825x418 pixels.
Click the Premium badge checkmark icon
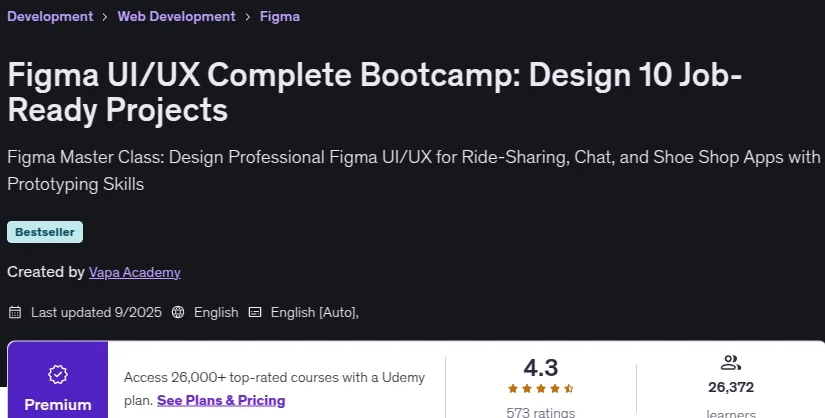58,374
